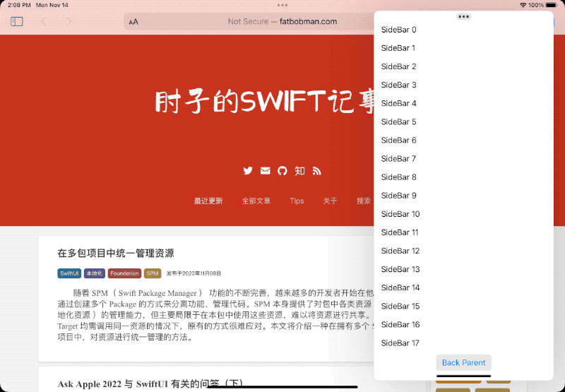Tap the 2:08 PM clock
The image size is (565, 392).
coord(19,5)
